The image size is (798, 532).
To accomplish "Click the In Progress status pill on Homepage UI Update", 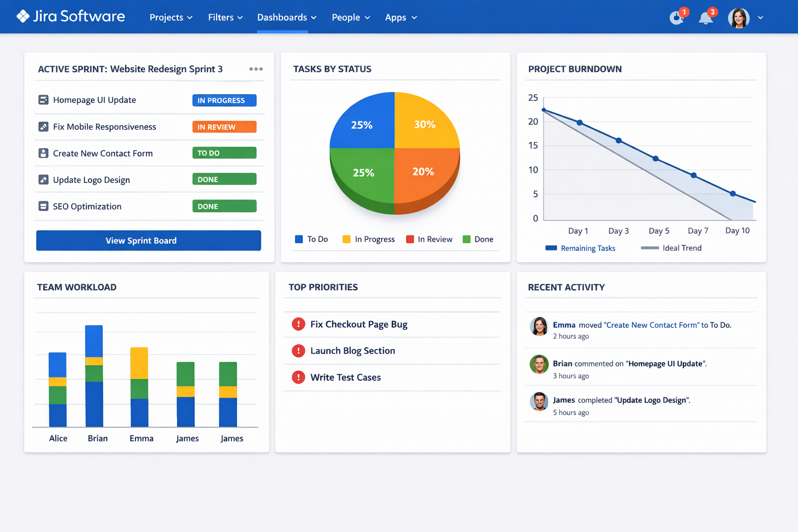I will coord(224,100).
